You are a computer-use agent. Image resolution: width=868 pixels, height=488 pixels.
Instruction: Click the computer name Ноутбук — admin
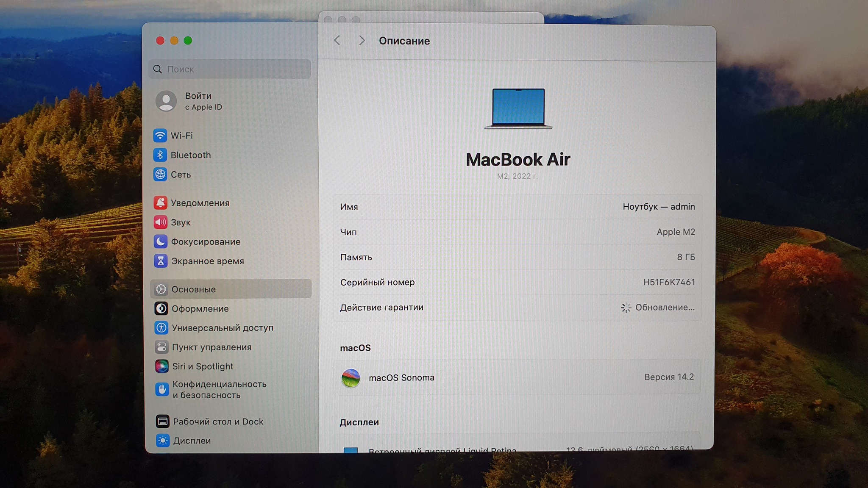[658, 207]
